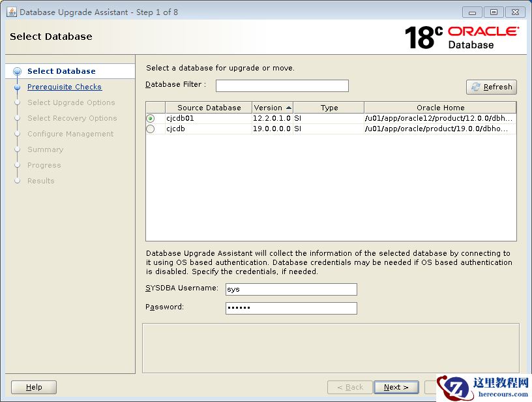
Task: Close the Database Upgrade Assistant window
Action: (515, 12)
